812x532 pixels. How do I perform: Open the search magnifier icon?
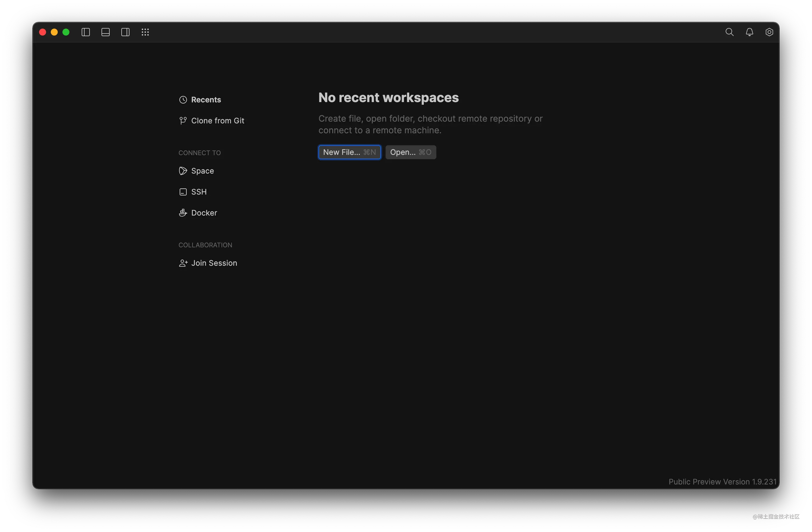[729, 32]
